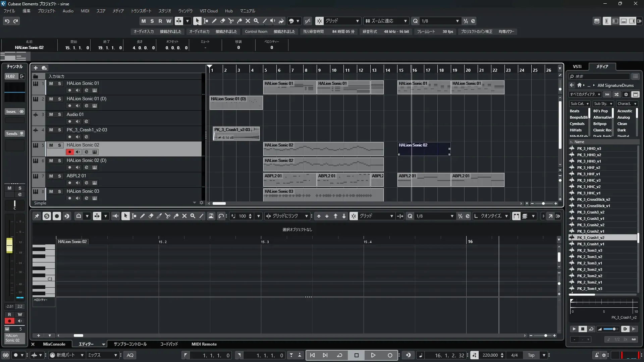This screenshot has width=644, height=362.
Task: Open the top toolbar quantize 1/8 dropdown
Action: 457,21
